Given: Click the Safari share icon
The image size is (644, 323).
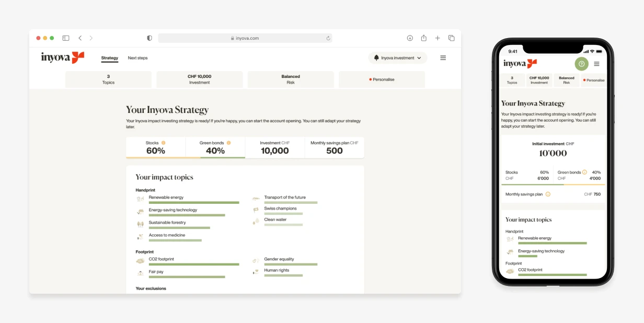Looking at the screenshot, I should (x=423, y=38).
